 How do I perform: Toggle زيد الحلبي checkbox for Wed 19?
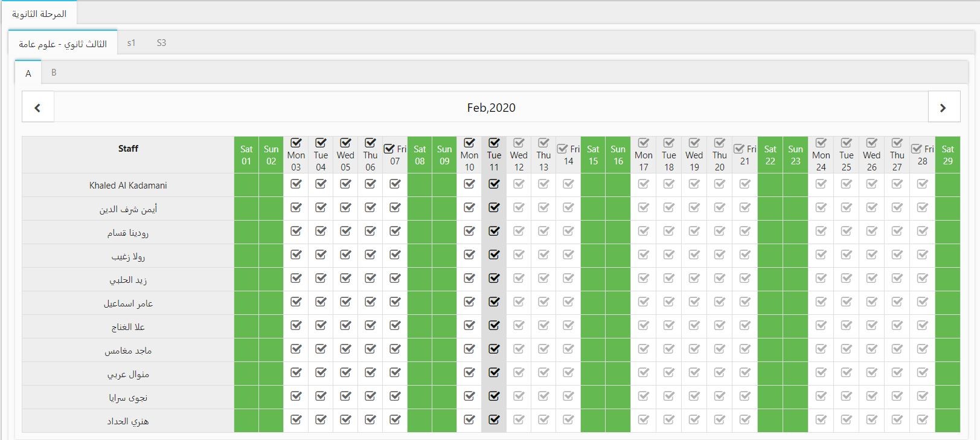click(x=694, y=279)
